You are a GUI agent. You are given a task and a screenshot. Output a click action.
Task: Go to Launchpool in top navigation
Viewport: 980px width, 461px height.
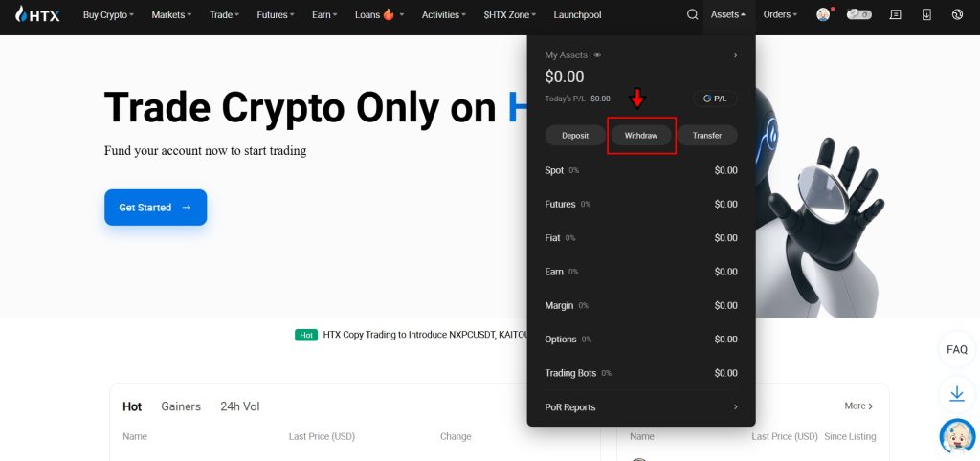[577, 14]
